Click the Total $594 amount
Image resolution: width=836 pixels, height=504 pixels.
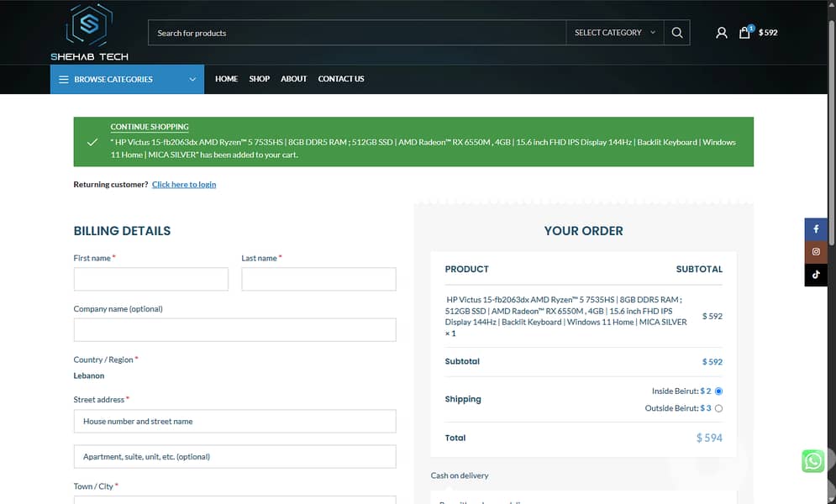click(x=709, y=438)
